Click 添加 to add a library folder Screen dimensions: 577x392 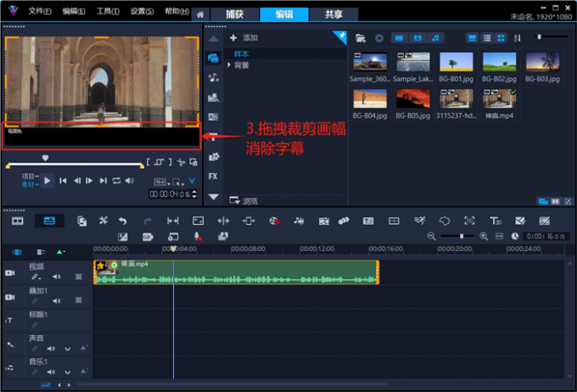point(244,37)
